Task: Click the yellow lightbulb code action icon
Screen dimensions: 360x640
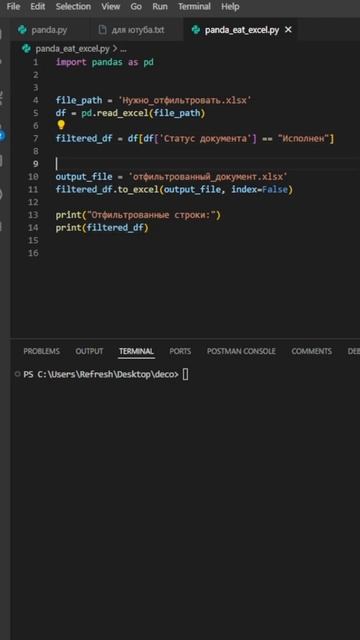Action: point(61,125)
